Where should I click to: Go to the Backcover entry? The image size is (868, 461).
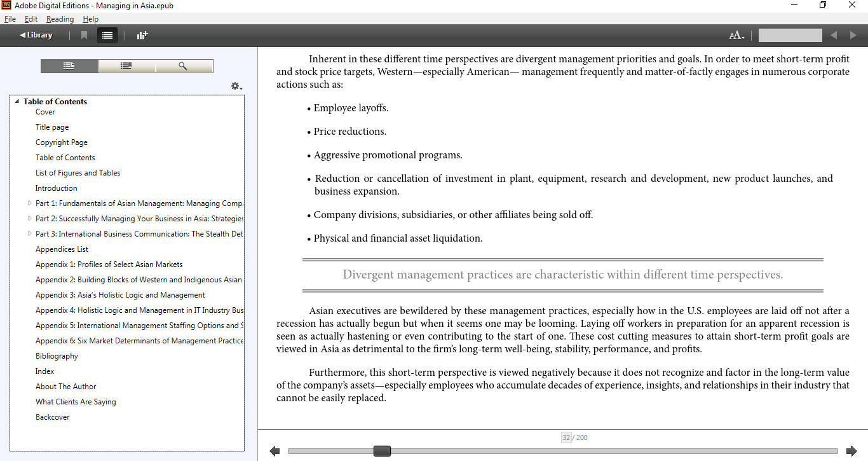tap(53, 417)
